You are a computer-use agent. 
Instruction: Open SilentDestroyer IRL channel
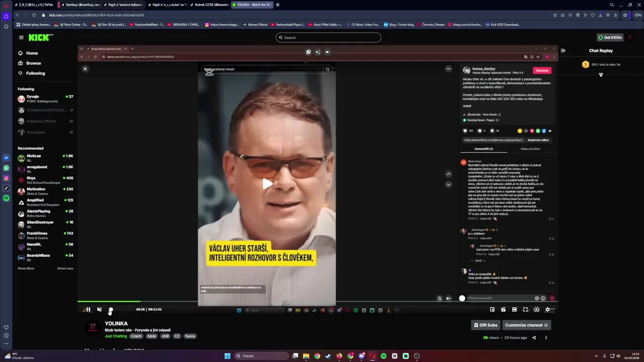(x=45, y=224)
